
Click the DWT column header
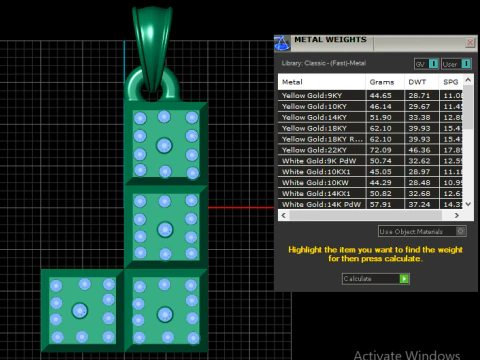pos(422,82)
